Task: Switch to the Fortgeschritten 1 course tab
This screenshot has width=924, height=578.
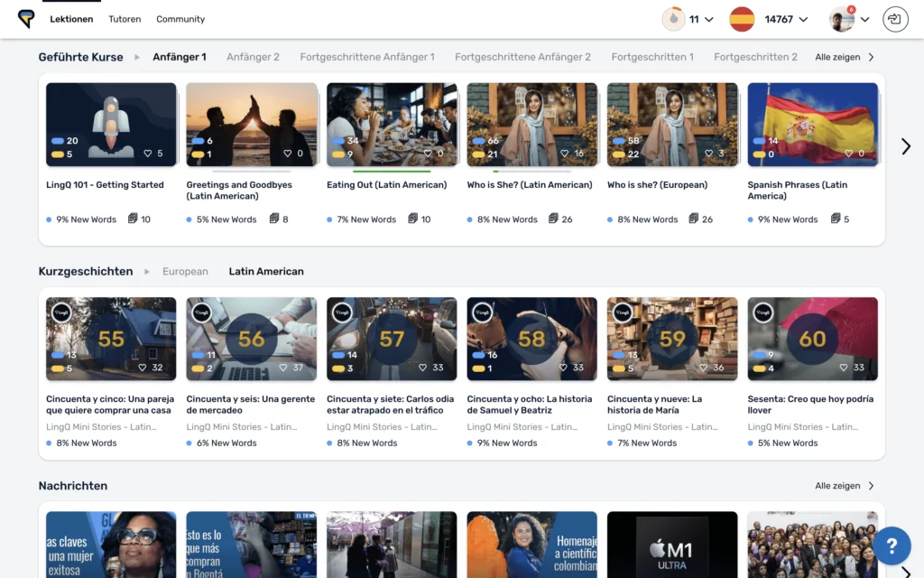Action: point(652,57)
